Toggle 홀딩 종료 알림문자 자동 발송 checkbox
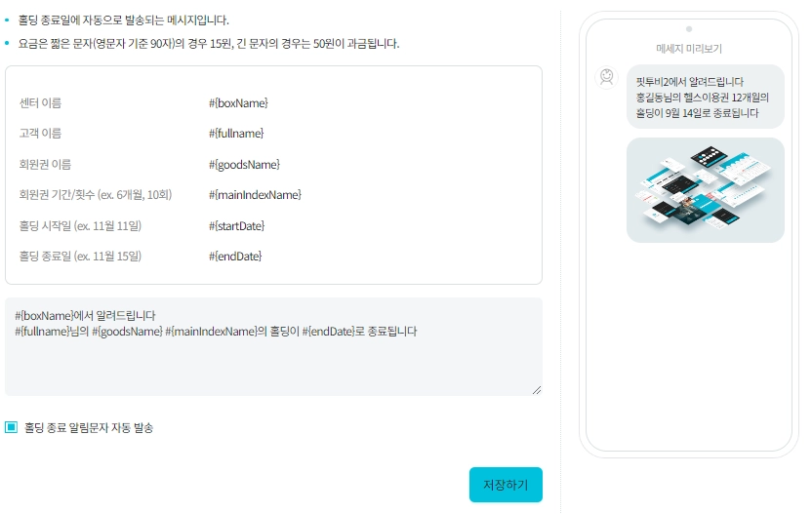This screenshot has width=812, height=514. coord(11,427)
